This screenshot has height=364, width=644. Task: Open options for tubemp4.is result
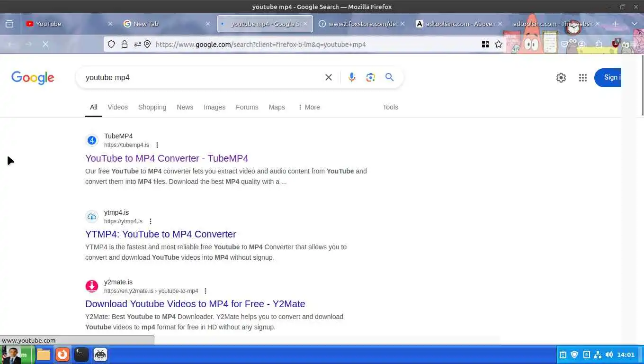point(157,145)
